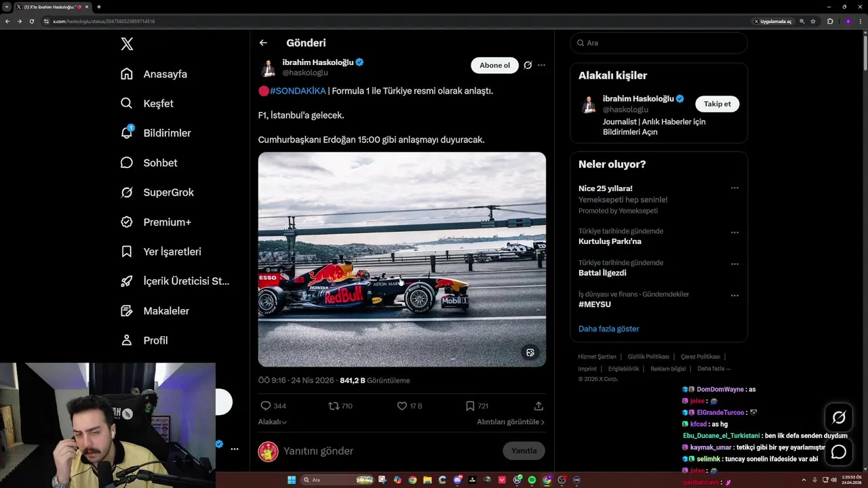
Task: Close the X browser tab
Action: 87,7
